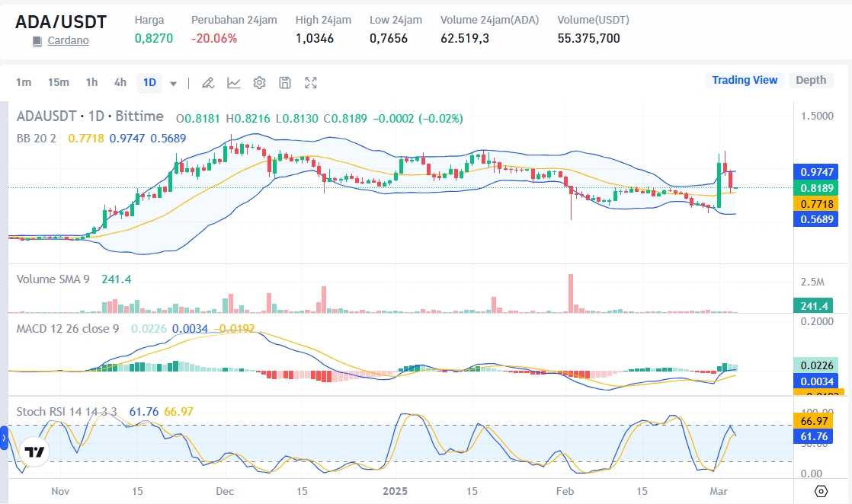Click the 2025 label on time axis
852x504 pixels.
(395, 491)
